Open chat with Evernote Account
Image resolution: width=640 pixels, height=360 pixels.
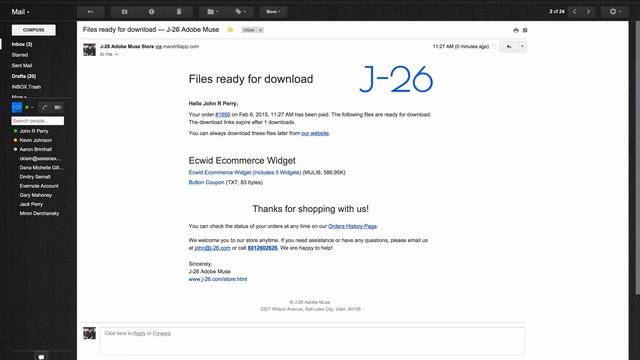[x=39, y=186]
